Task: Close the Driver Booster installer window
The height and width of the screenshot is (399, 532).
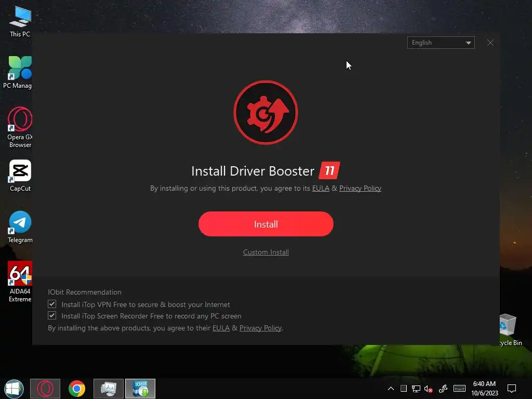Action: (x=490, y=43)
